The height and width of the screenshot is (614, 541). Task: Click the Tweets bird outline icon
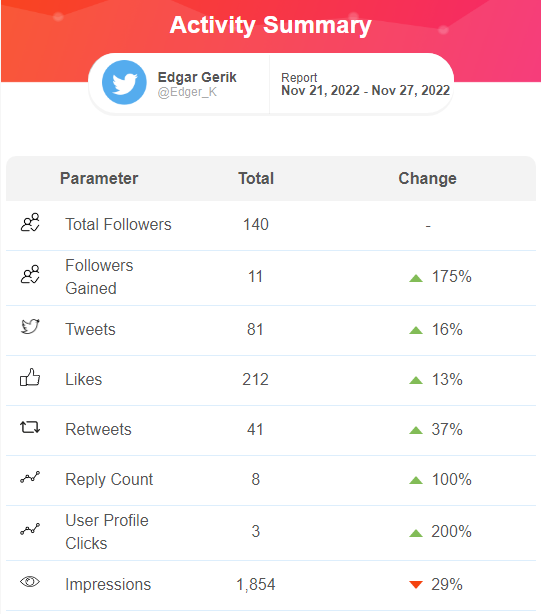click(x=30, y=327)
